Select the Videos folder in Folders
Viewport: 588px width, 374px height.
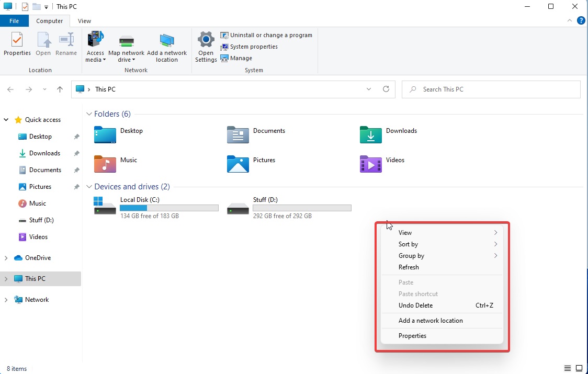tap(382, 164)
